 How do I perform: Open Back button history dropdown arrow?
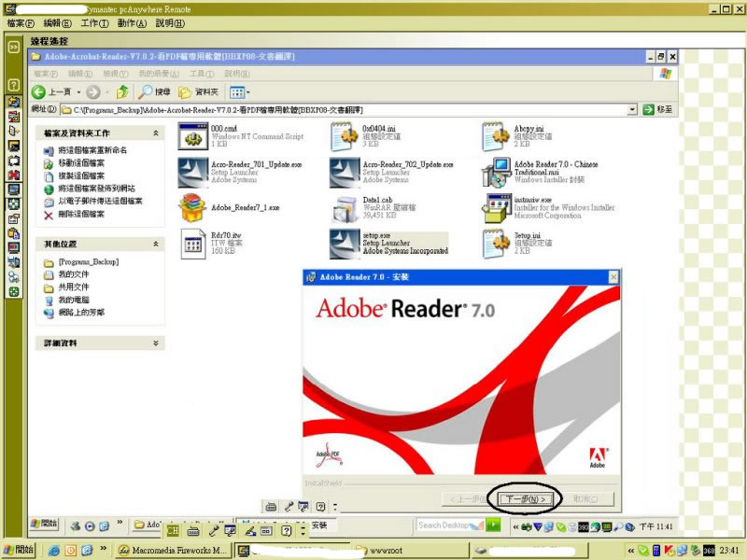78,92
